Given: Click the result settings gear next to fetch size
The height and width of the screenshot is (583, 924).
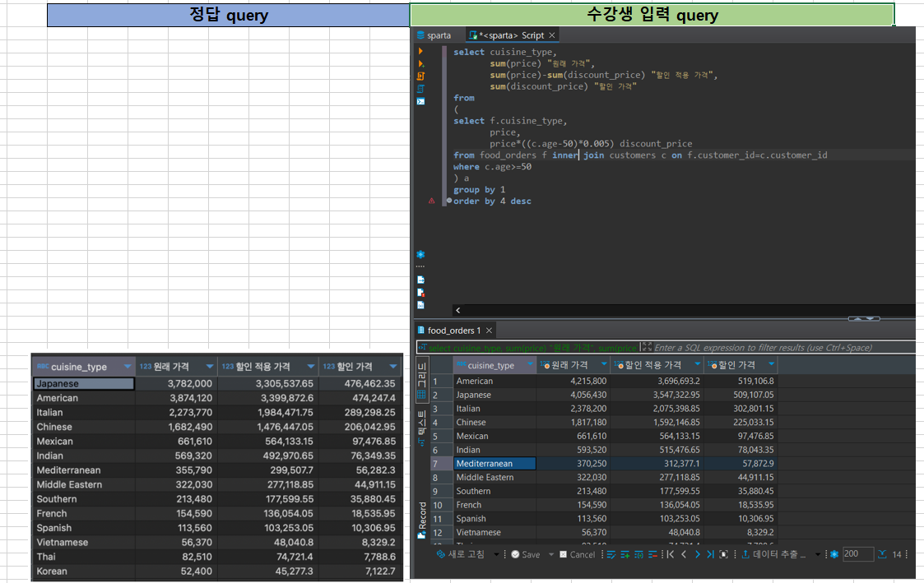Looking at the screenshot, I should 834,554.
